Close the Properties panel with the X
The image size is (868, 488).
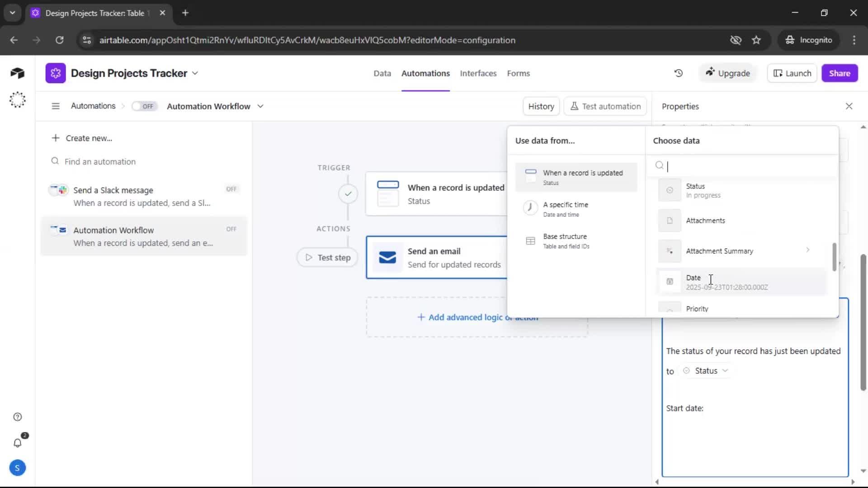(849, 106)
